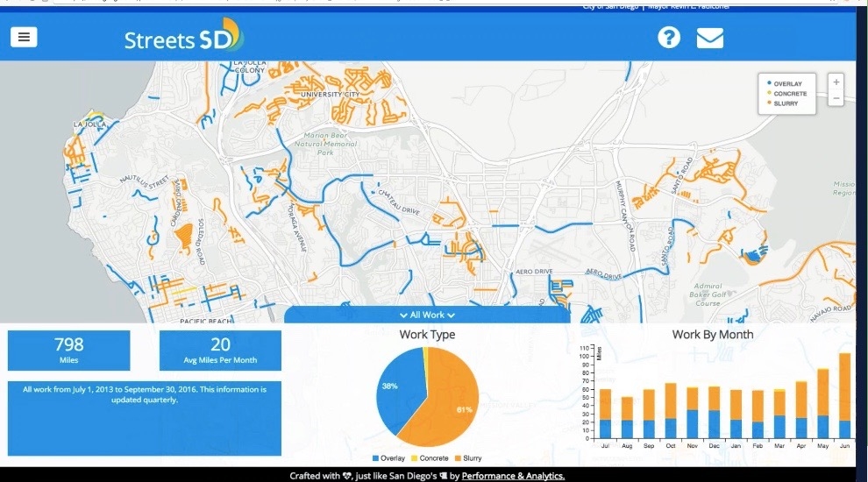
Task: Click the 798 Miles tile
Action: (x=68, y=351)
